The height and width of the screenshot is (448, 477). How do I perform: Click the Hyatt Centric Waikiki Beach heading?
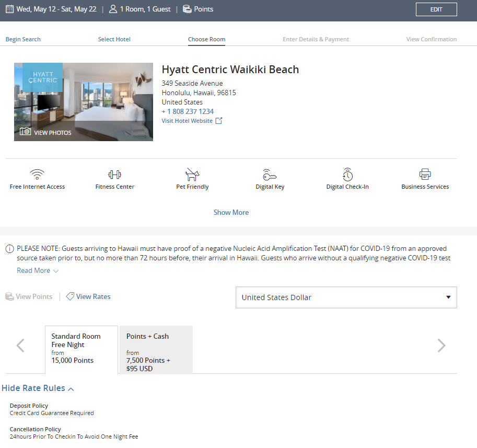click(230, 70)
